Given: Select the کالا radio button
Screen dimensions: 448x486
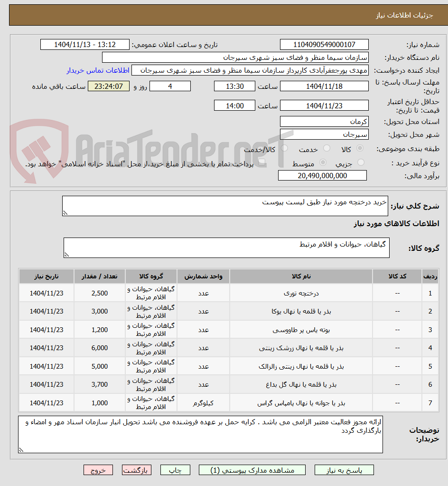Looking at the screenshot, I should (360, 149).
